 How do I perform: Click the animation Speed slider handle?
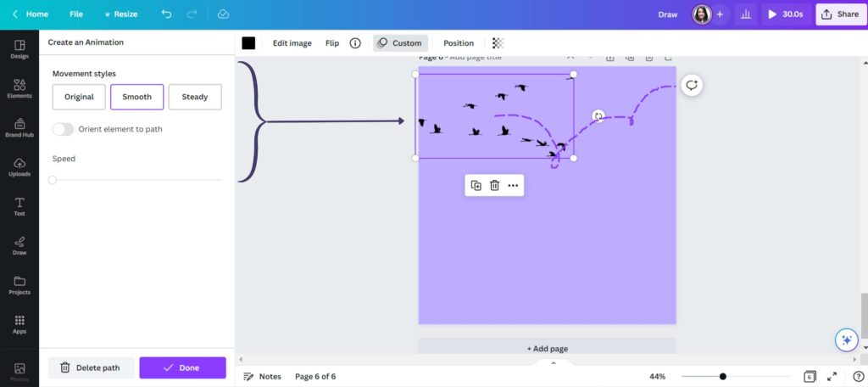click(52, 180)
